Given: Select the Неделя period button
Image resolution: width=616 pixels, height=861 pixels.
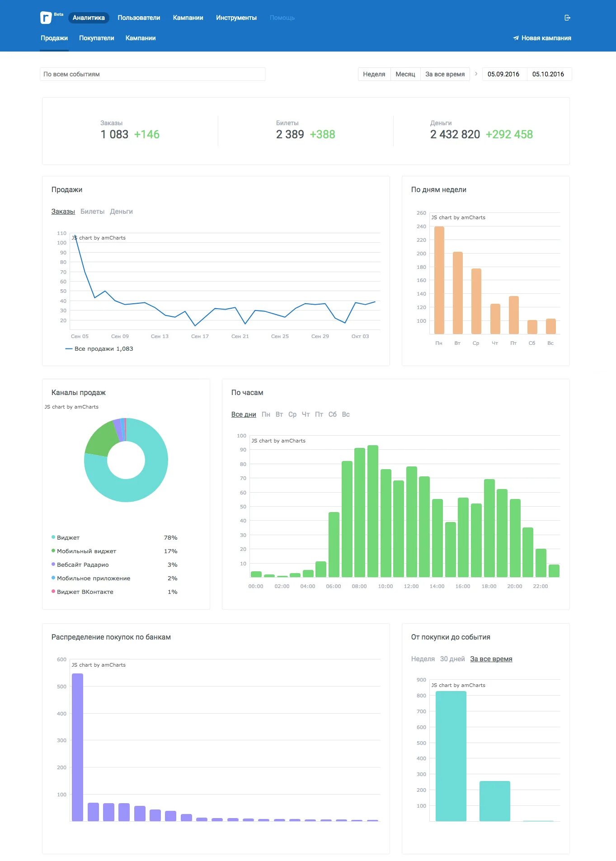Looking at the screenshot, I should coord(374,74).
